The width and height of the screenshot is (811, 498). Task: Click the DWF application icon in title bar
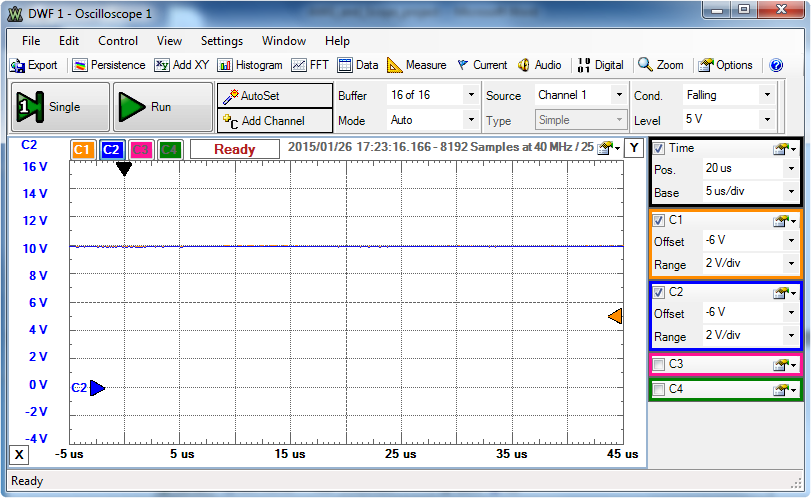coord(16,14)
